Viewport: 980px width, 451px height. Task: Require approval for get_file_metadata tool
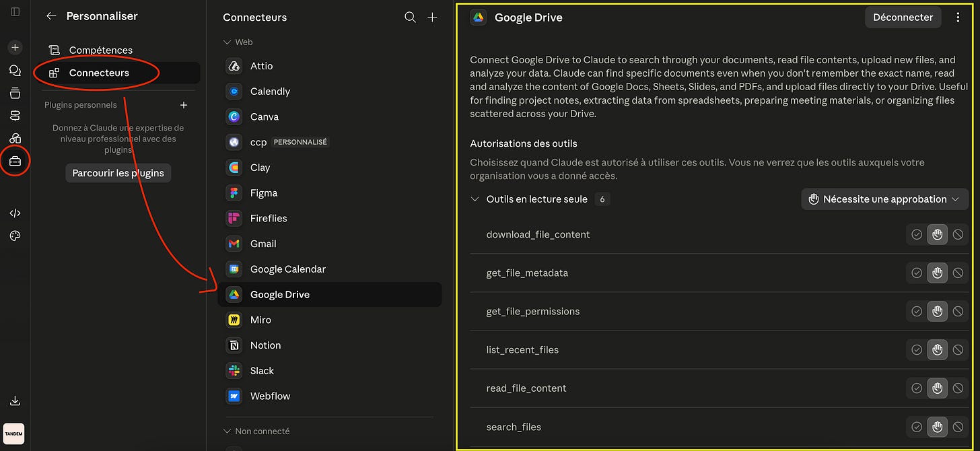tap(937, 273)
